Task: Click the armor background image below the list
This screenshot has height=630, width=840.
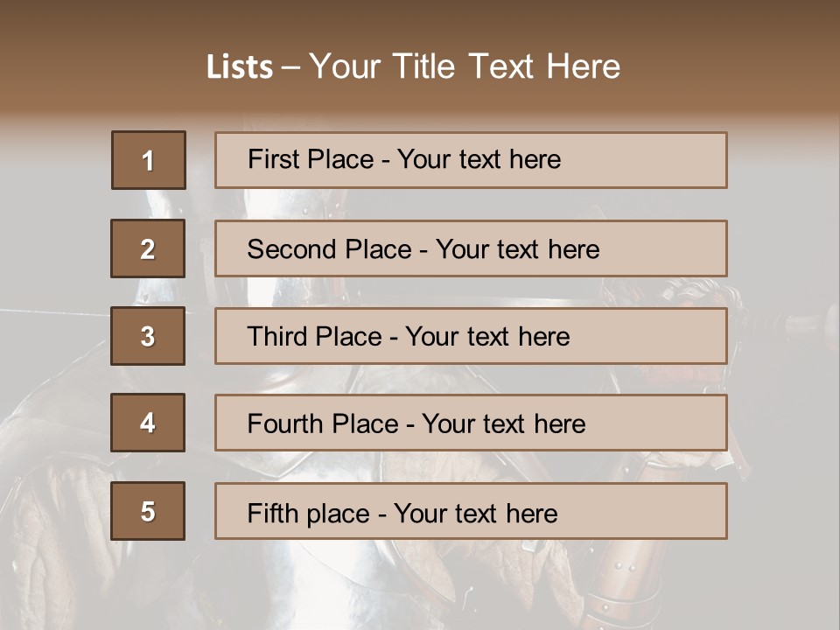Action: click(x=420, y=586)
